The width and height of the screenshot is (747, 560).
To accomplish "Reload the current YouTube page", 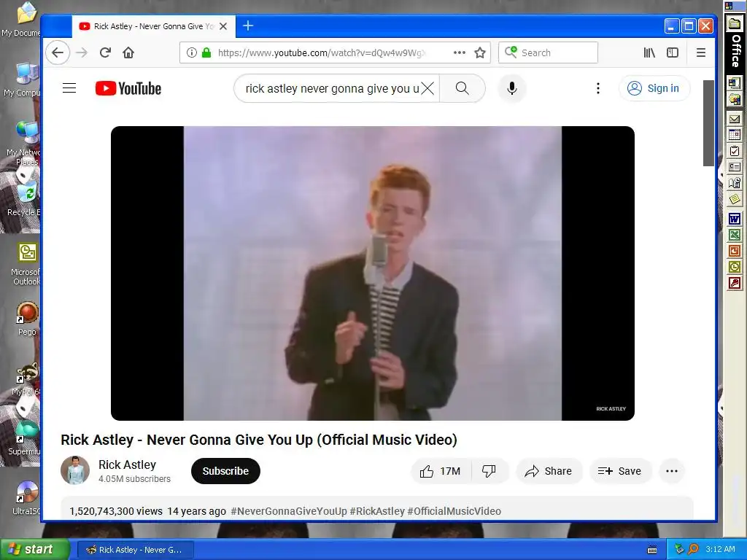I will click(105, 52).
